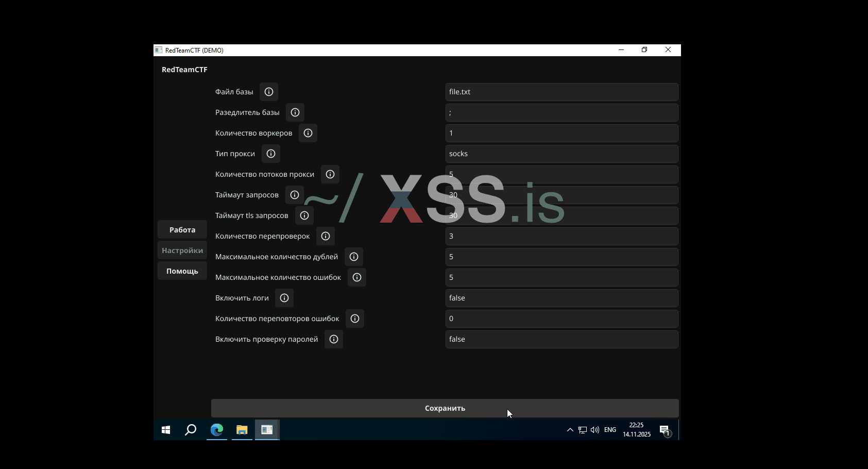The image size is (868, 469).
Task: Click the RedTeamCTF app taskbar icon
Action: tap(267, 430)
